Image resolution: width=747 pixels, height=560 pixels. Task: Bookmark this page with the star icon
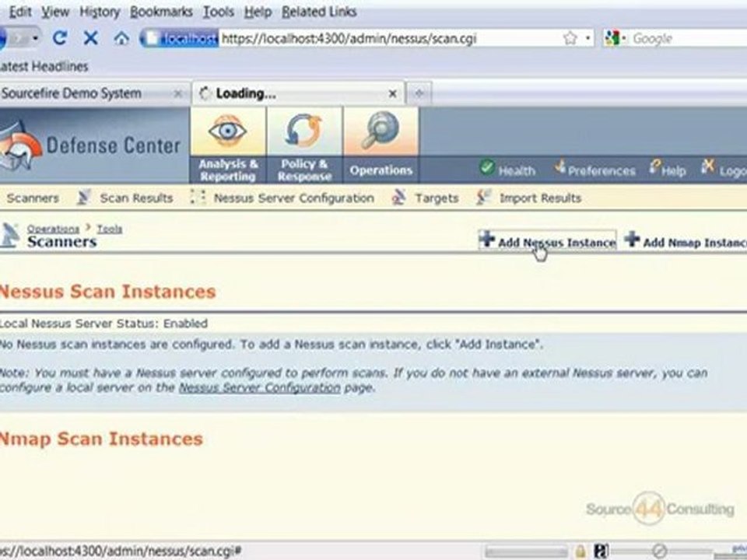[570, 38]
